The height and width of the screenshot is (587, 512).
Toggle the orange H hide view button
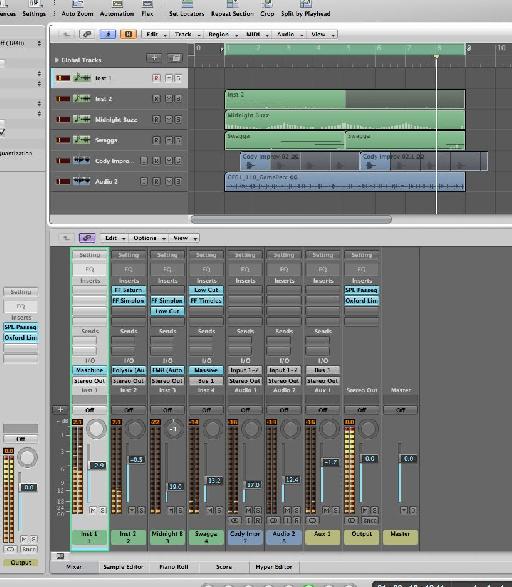click(128, 34)
